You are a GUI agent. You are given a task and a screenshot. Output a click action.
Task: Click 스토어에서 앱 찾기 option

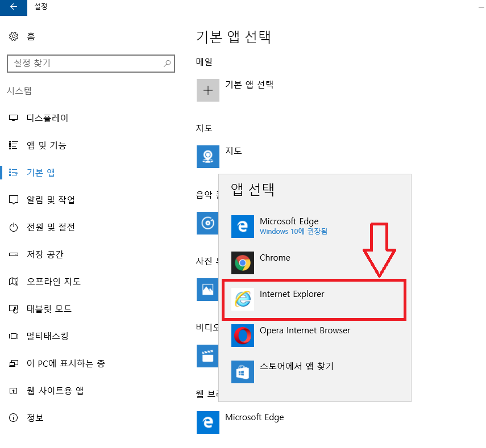click(315, 372)
